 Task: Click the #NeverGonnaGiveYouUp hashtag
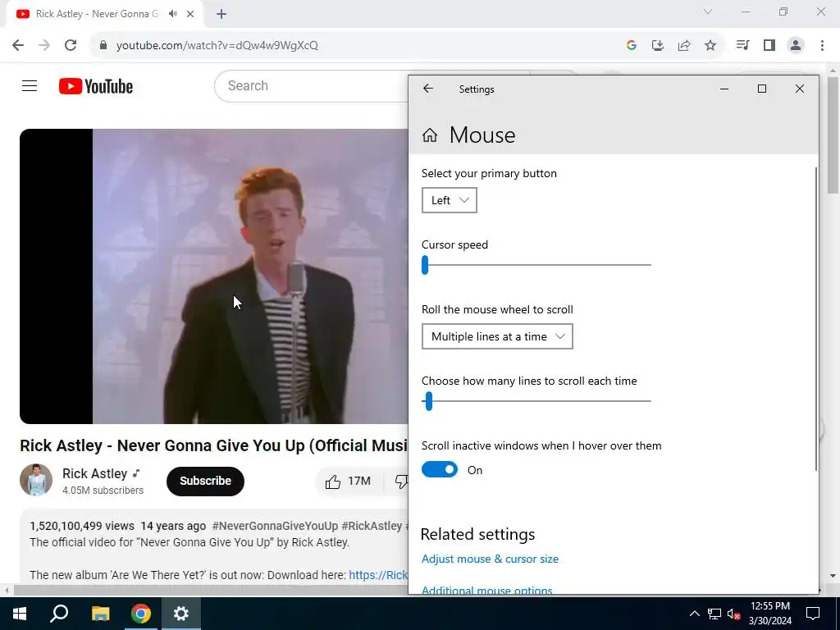tap(275, 526)
